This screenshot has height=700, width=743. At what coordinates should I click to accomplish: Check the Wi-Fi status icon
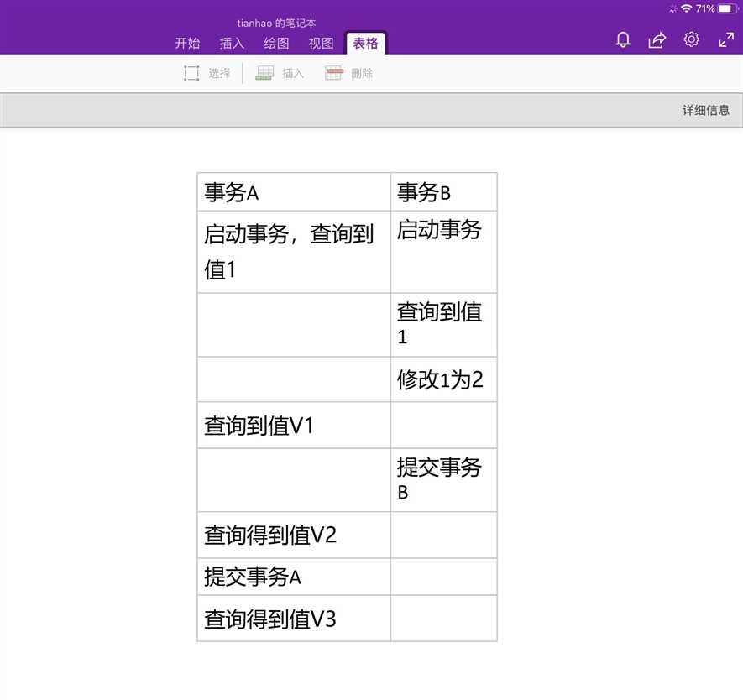[686, 8]
